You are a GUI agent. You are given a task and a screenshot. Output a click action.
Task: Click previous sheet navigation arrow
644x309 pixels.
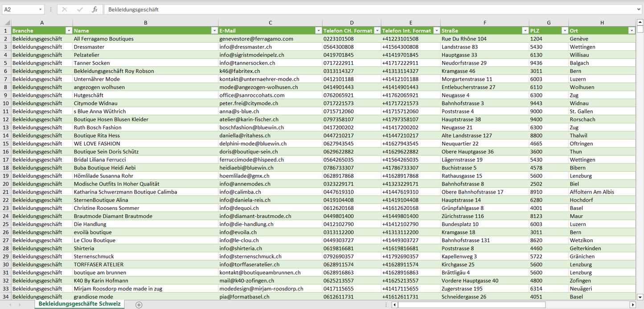pyautogui.click(x=9, y=305)
